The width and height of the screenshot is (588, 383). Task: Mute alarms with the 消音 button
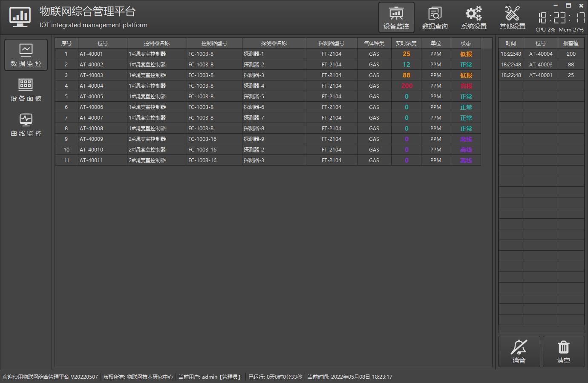pyautogui.click(x=519, y=352)
